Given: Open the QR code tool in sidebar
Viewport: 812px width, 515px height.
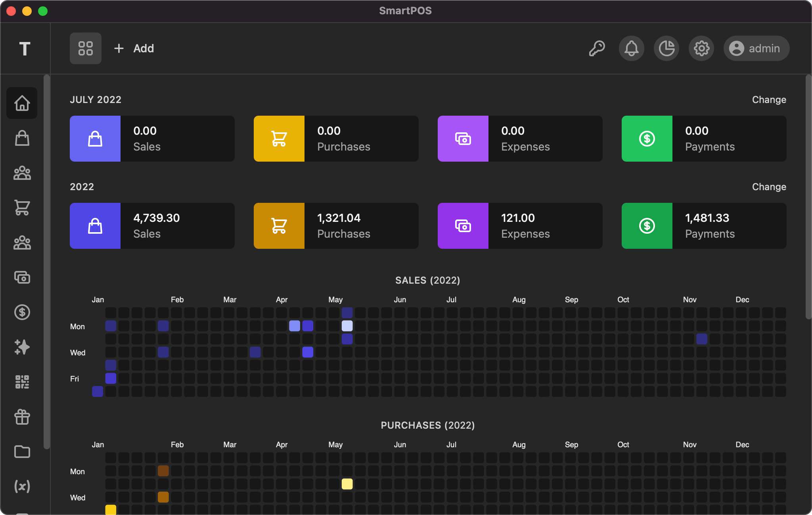Looking at the screenshot, I should tap(22, 382).
